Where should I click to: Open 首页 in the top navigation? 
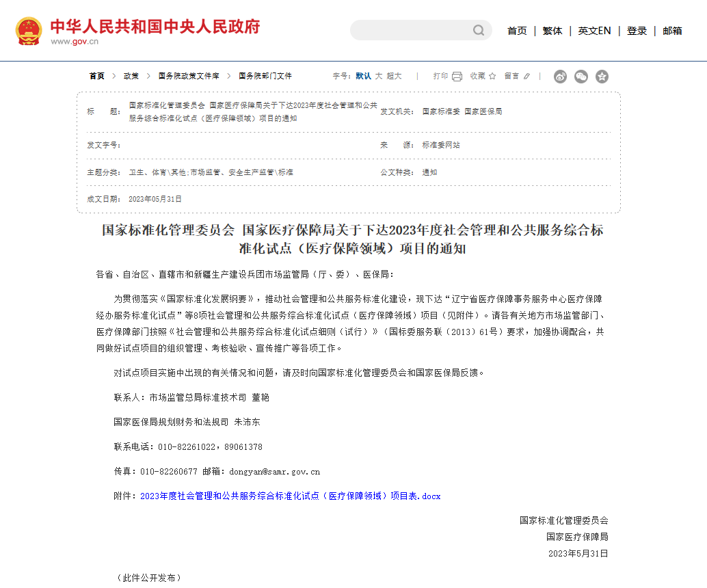click(517, 31)
